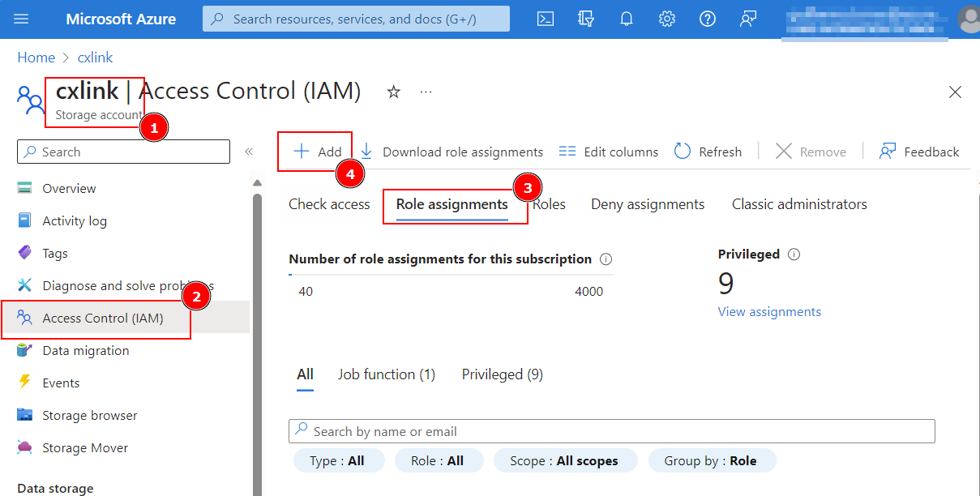Click the + Add button

click(318, 152)
